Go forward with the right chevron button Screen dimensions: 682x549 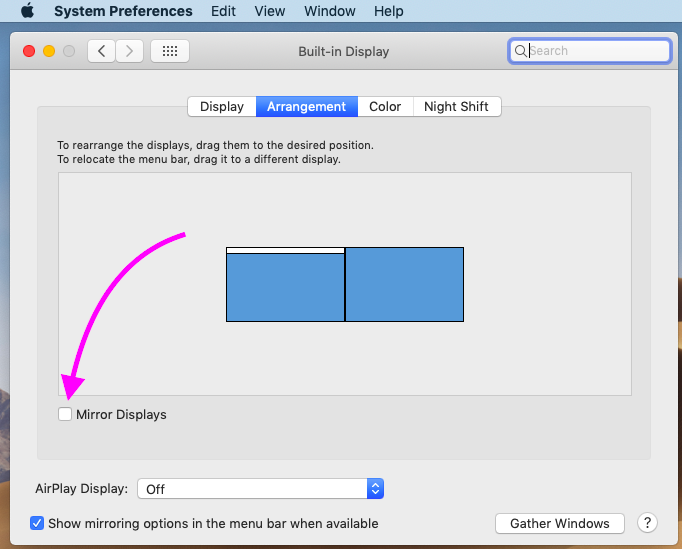(x=129, y=51)
